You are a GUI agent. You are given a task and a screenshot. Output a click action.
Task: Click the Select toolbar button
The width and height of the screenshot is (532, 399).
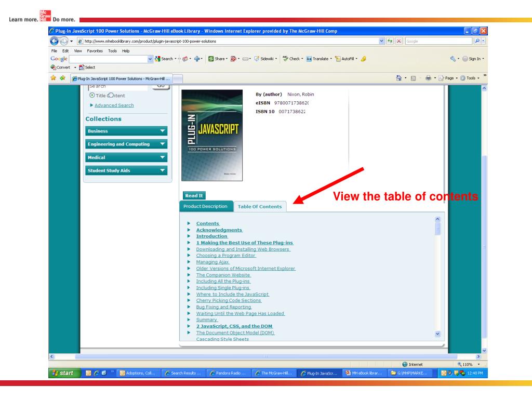(87, 67)
